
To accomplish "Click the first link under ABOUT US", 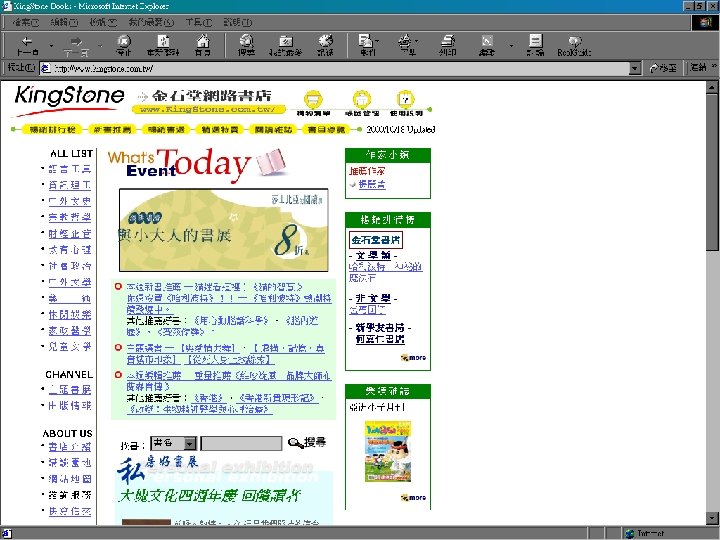I will coord(70,447).
